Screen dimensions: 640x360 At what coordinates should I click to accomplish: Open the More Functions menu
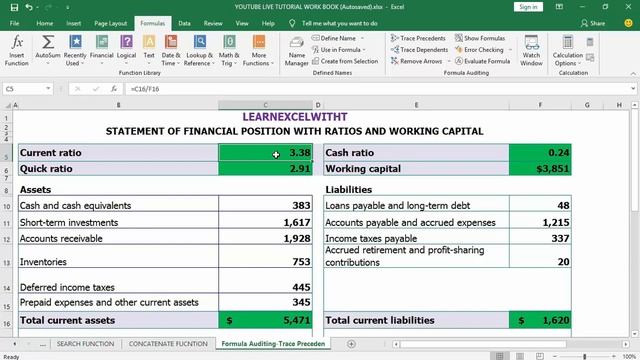(258, 51)
